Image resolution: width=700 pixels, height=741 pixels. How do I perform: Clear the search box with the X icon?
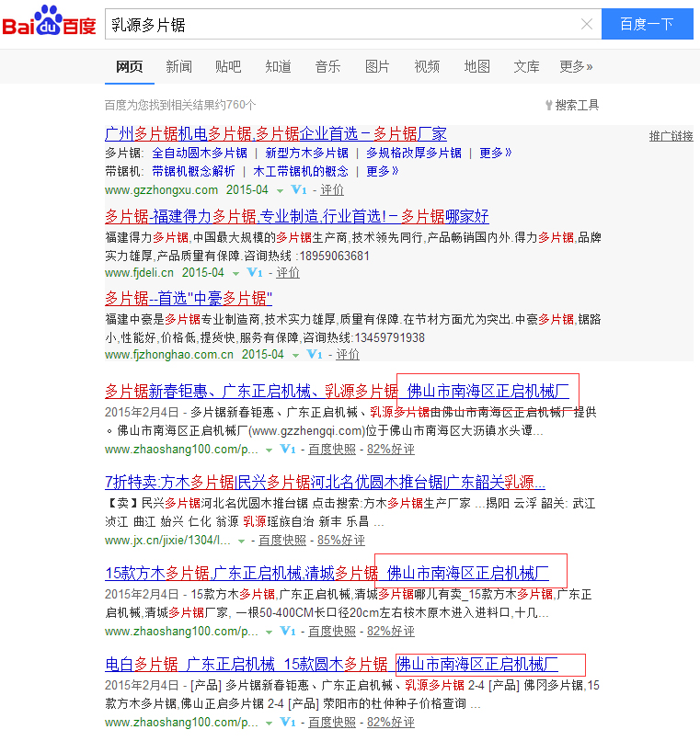(587, 24)
